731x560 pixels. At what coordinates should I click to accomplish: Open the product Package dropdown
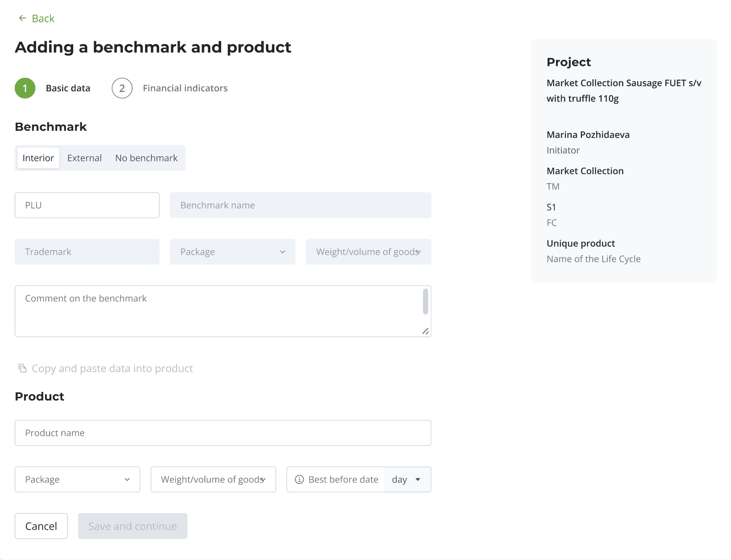[x=77, y=479]
